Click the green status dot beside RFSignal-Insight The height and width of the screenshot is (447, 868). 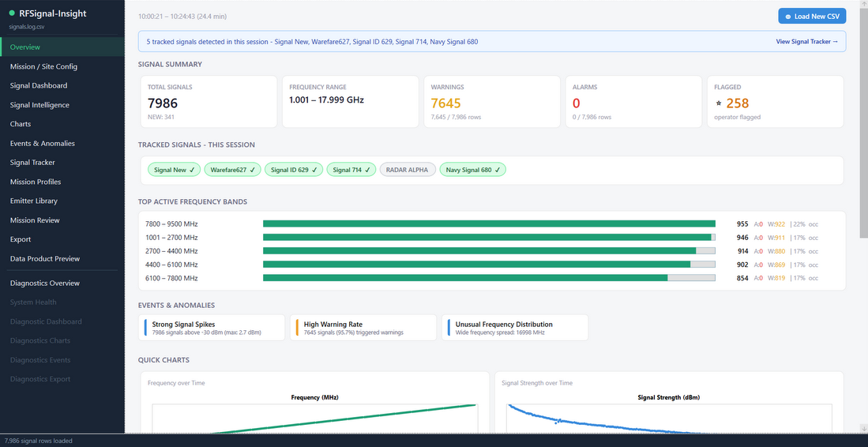(x=12, y=13)
